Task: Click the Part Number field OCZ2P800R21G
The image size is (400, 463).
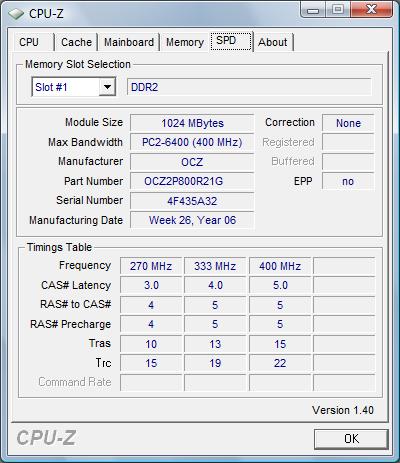Action: coord(192,181)
